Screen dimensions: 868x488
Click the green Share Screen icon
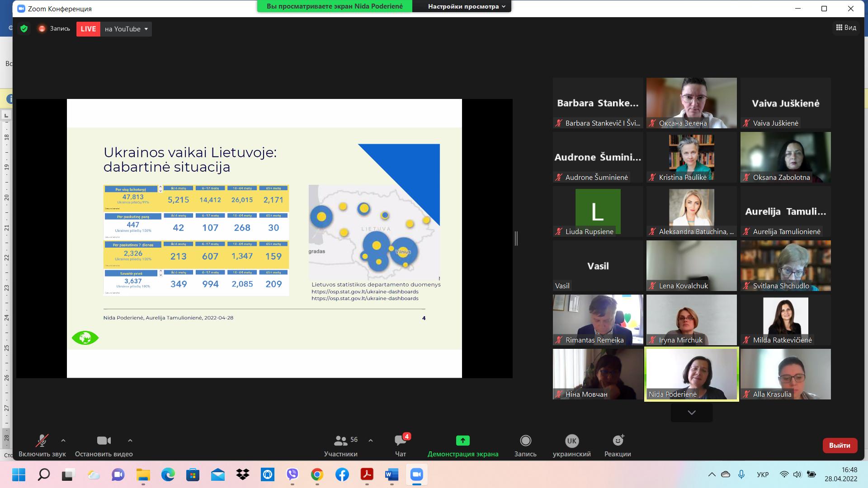(x=462, y=441)
